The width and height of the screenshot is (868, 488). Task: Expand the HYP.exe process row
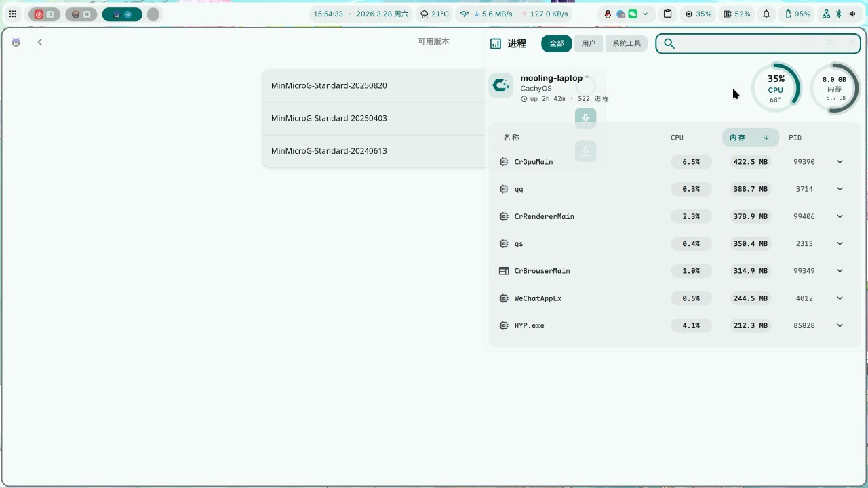pos(840,325)
